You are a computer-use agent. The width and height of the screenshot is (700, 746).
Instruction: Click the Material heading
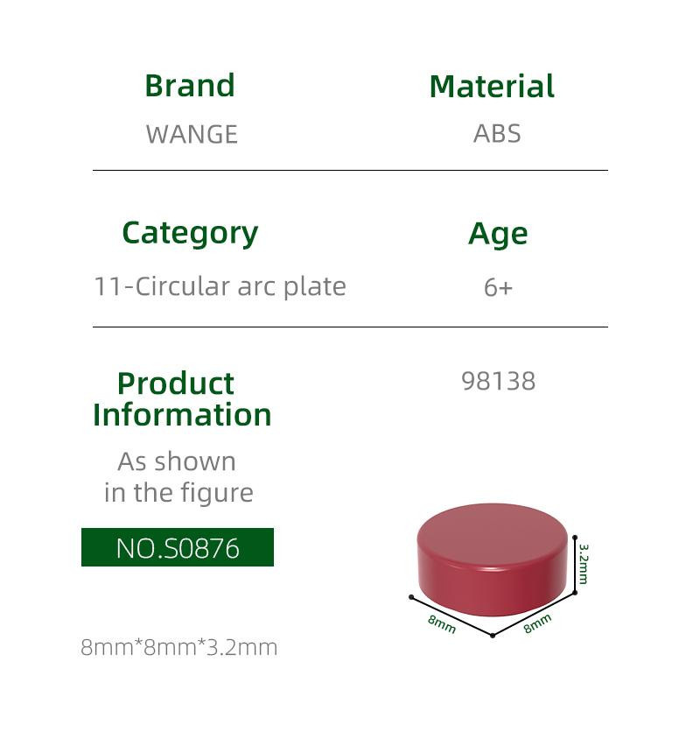click(492, 86)
